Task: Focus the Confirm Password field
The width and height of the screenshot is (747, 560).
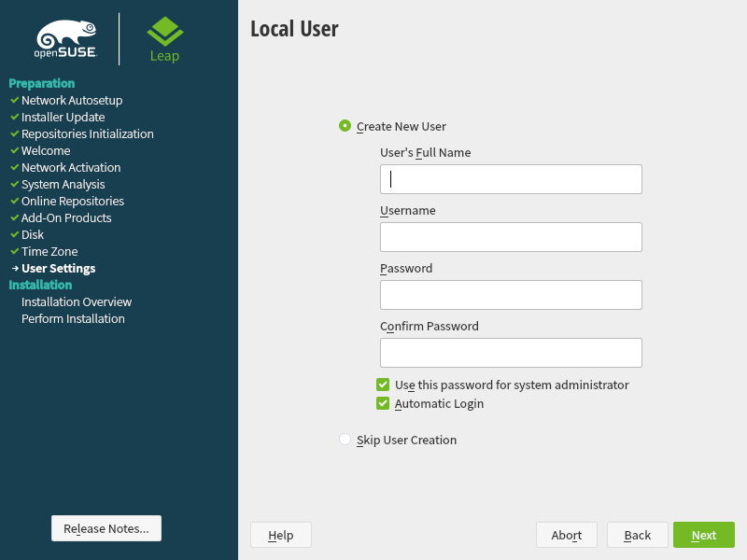Action: pos(511,353)
